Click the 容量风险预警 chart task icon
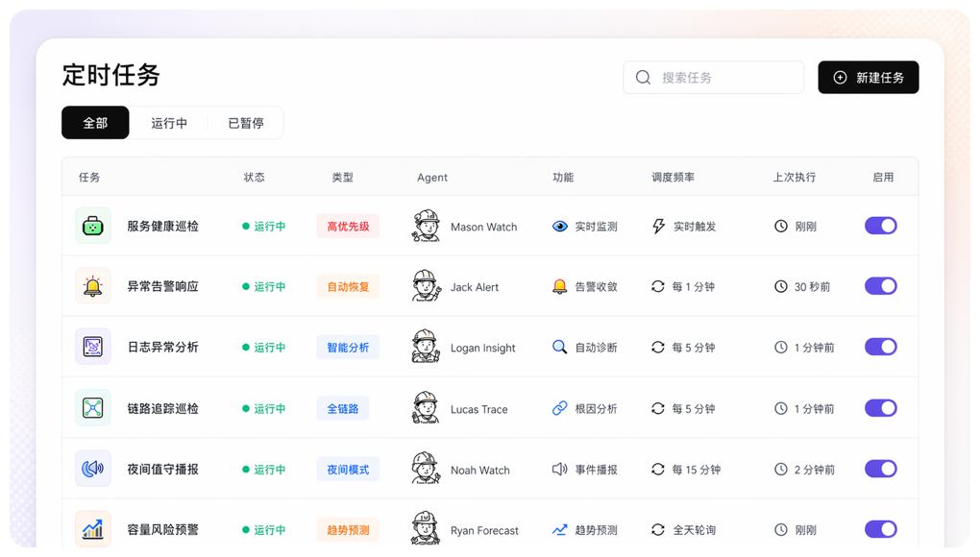Image resolution: width=980 pixels, height=557 pixels. pos(92,529)
